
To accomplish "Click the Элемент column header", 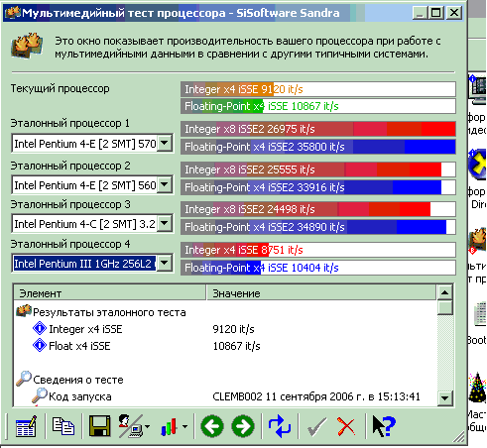I will pos(110,293).
